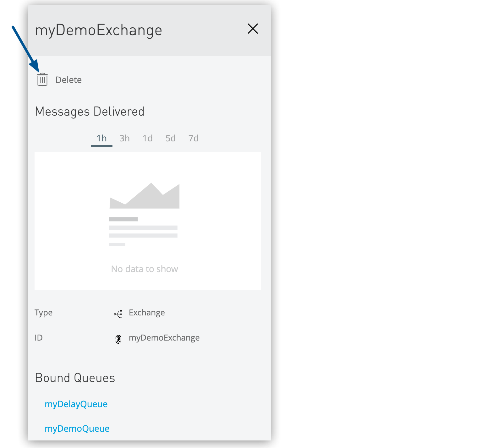Click the Exchange type value text
This screenshot has width=502, height=448.
point(147,313)
